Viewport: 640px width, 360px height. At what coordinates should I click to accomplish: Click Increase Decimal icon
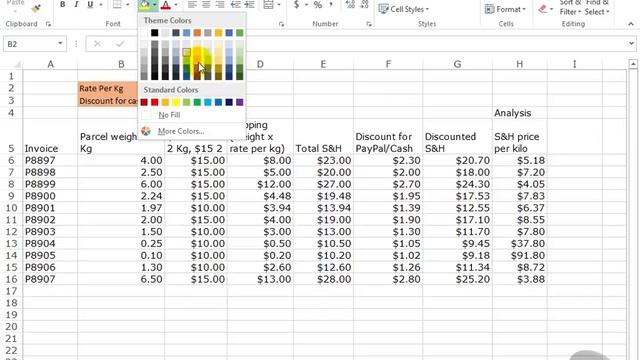pos(350,4)
